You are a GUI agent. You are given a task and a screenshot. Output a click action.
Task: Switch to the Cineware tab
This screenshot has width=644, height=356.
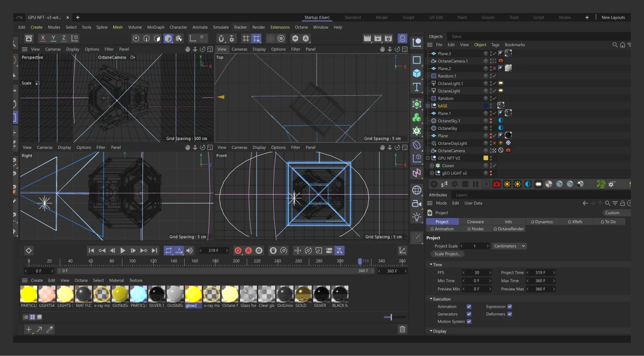click(x=475, y=222)
